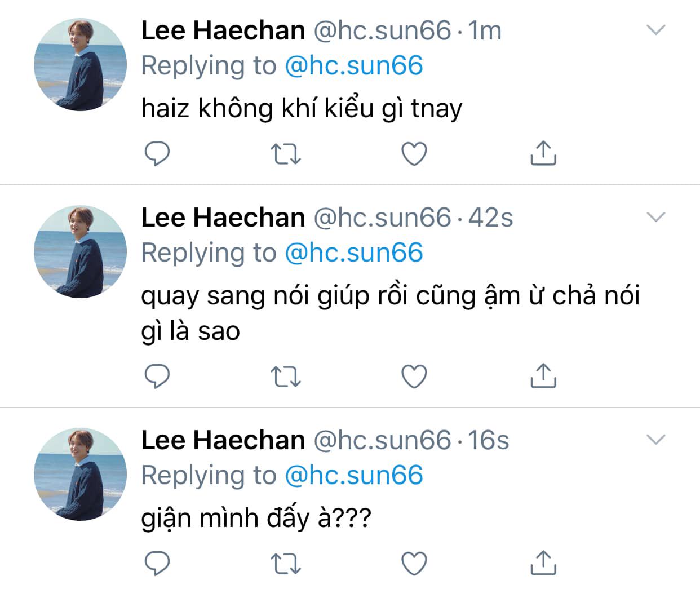Open the options chevron on the 1m tweet
The height and width of the screenshot is (589, 700).
pos(655,30)
